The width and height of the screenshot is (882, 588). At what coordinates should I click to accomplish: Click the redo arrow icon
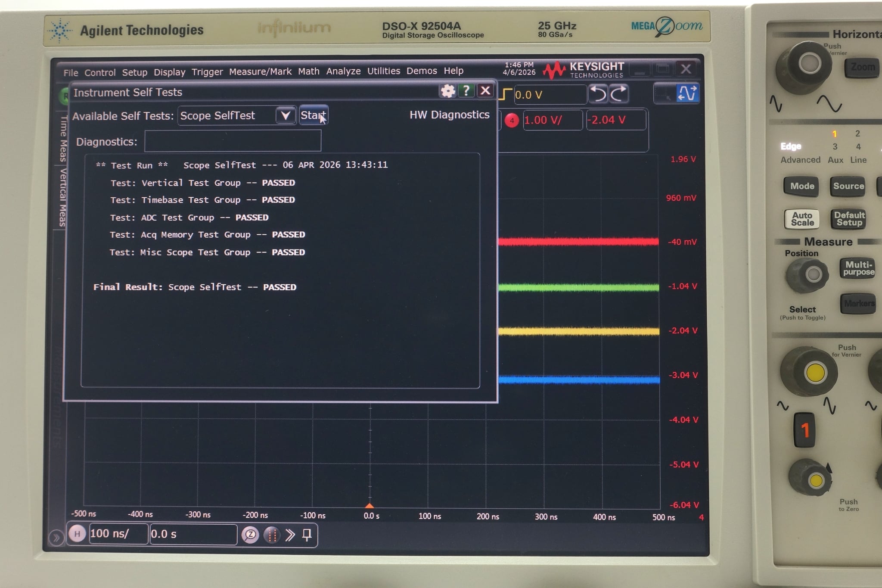coord(618,94)
